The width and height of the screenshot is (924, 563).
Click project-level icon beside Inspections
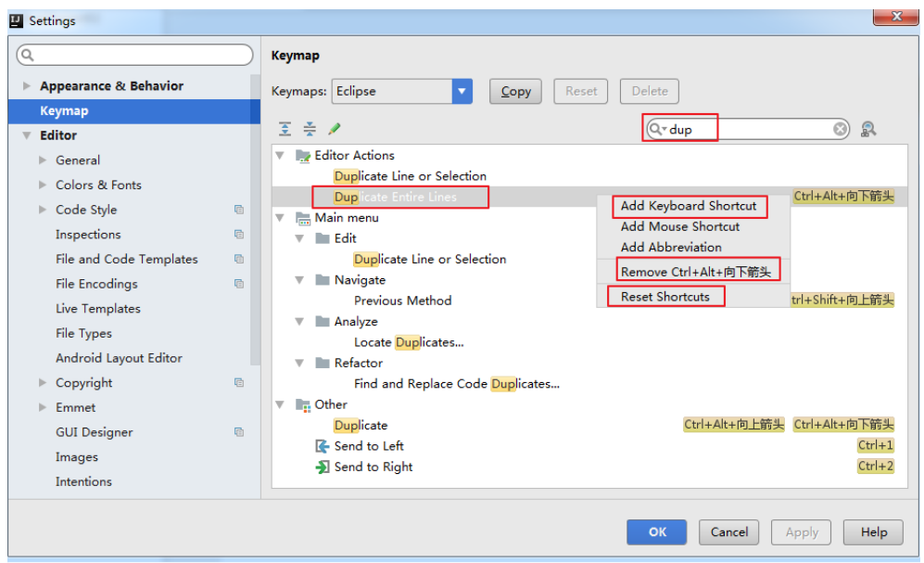tap(239, 235)
